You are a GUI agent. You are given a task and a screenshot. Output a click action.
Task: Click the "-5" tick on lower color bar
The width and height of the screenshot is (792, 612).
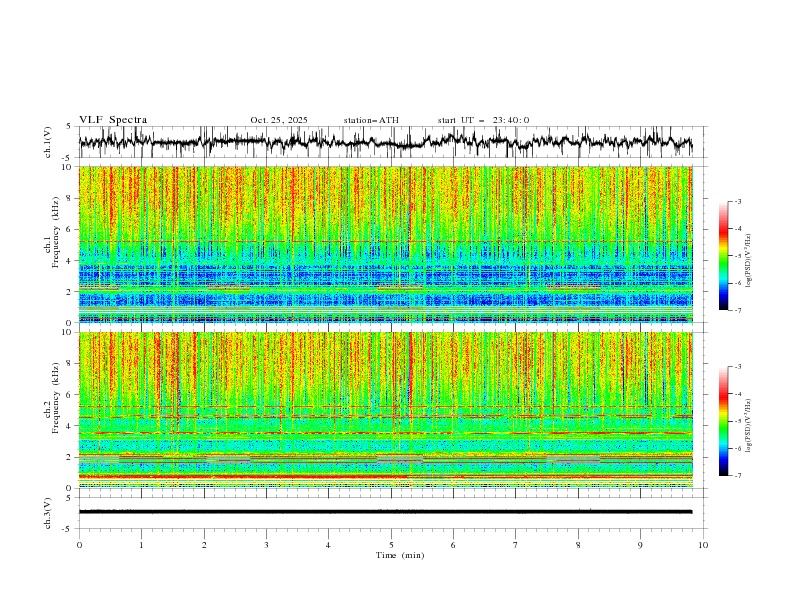click(738, 421)
